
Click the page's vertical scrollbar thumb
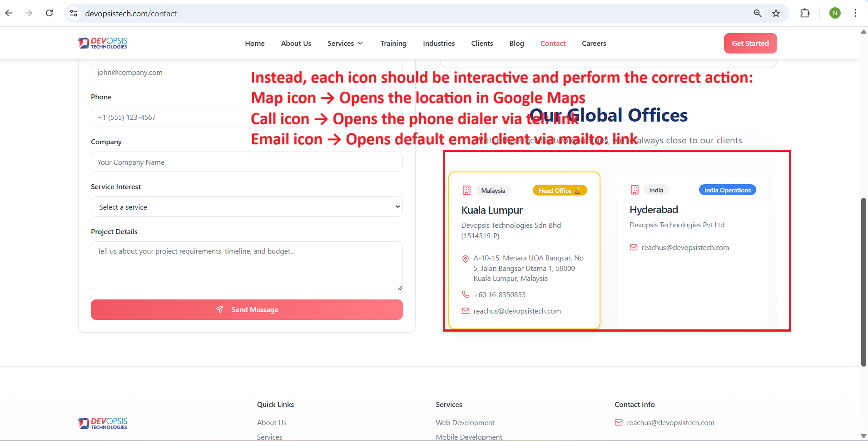(863, 281)
